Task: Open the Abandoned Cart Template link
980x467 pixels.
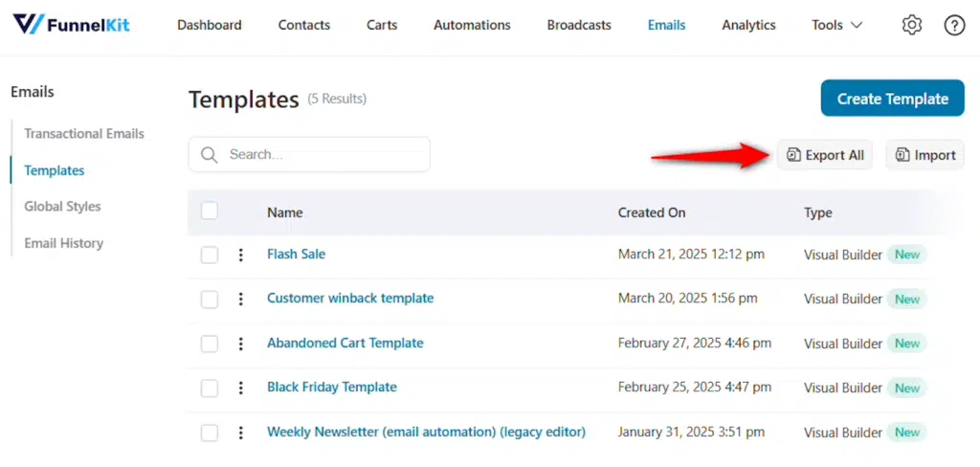Action: [345, 343]
